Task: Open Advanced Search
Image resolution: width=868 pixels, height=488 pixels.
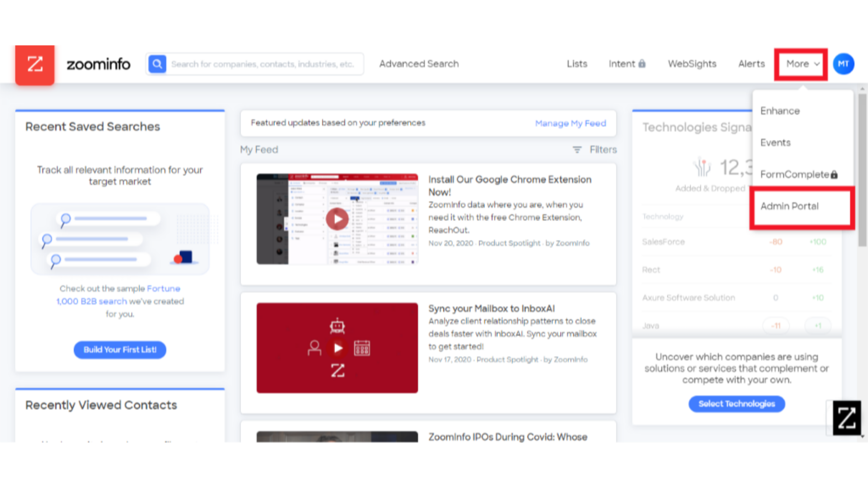Action: [x=419, y=64]
